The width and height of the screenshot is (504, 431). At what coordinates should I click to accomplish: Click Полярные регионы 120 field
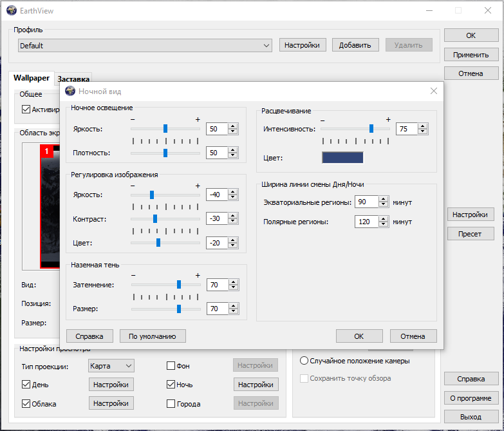click(x=366, y=222)
